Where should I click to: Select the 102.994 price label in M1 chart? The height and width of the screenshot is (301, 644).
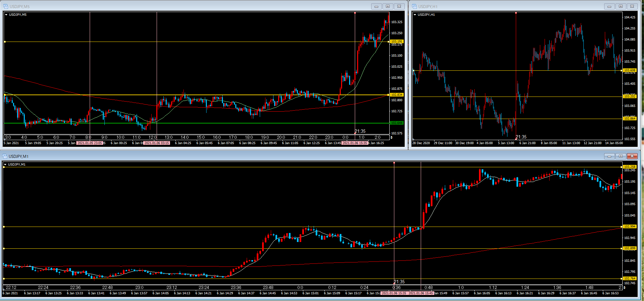click(x=629, y=227)
